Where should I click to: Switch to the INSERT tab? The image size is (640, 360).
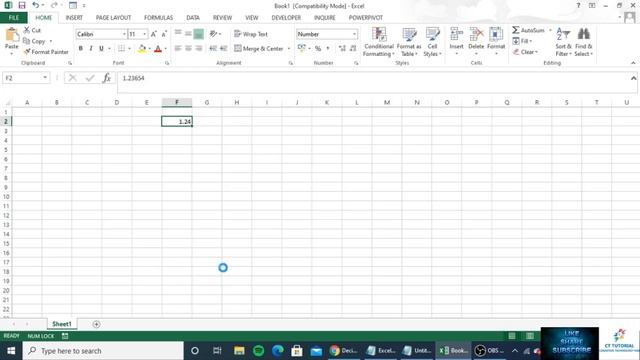tap(74, 18)
